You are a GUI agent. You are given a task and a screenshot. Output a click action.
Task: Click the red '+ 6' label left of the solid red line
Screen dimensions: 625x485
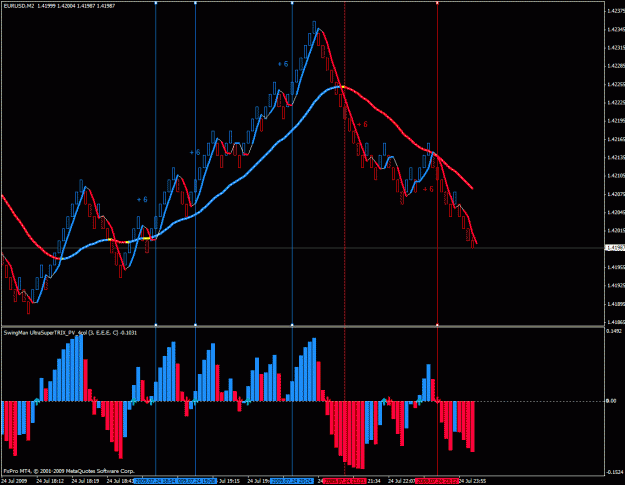(428, 189)
